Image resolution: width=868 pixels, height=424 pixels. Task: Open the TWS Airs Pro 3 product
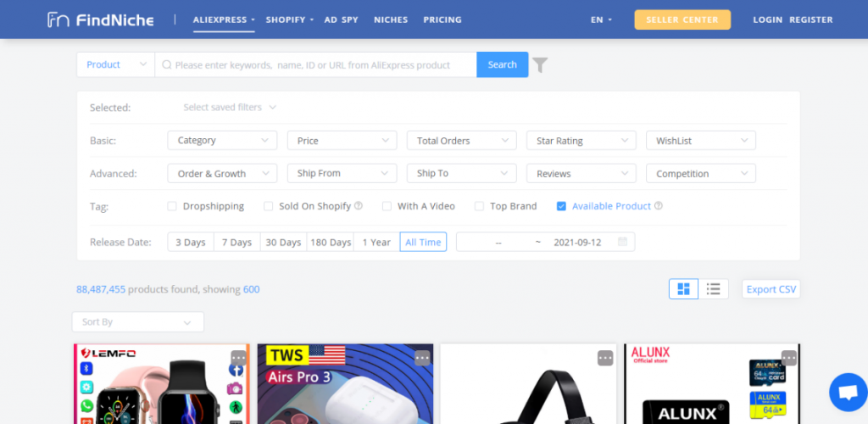(346, 383)
